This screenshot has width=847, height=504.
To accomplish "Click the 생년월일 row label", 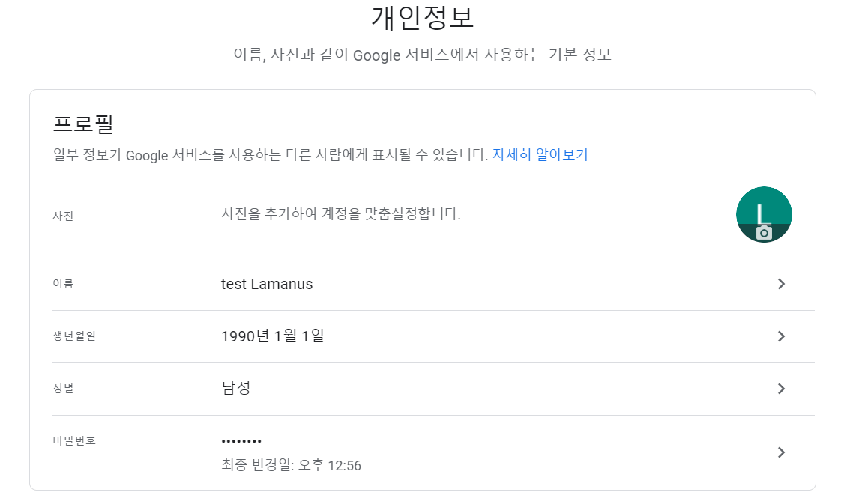I will (x=74, y=336).
